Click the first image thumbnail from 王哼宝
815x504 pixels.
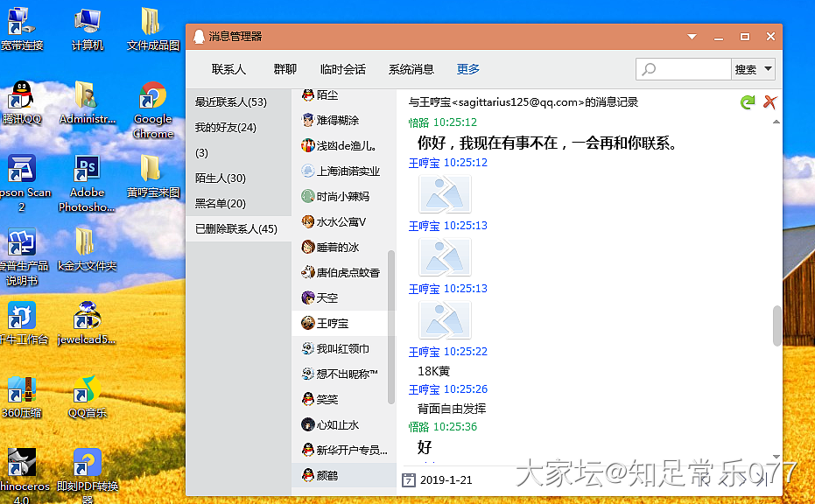[445, 194]
